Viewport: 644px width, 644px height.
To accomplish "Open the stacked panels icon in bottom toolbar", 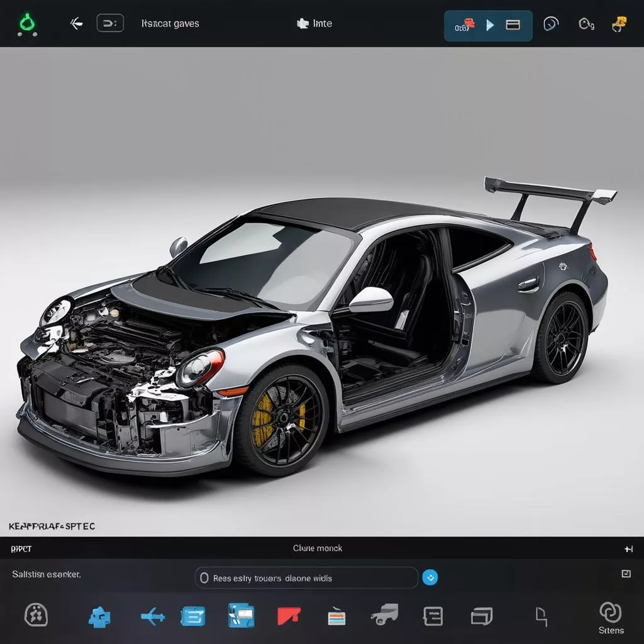I will 481,616.
